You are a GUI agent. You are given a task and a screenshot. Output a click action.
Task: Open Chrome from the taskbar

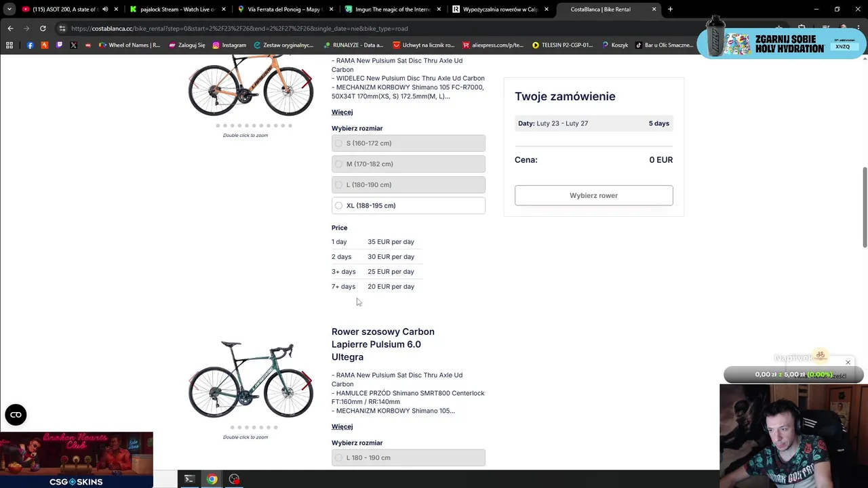pyautogui.click(x=212, y=479)
